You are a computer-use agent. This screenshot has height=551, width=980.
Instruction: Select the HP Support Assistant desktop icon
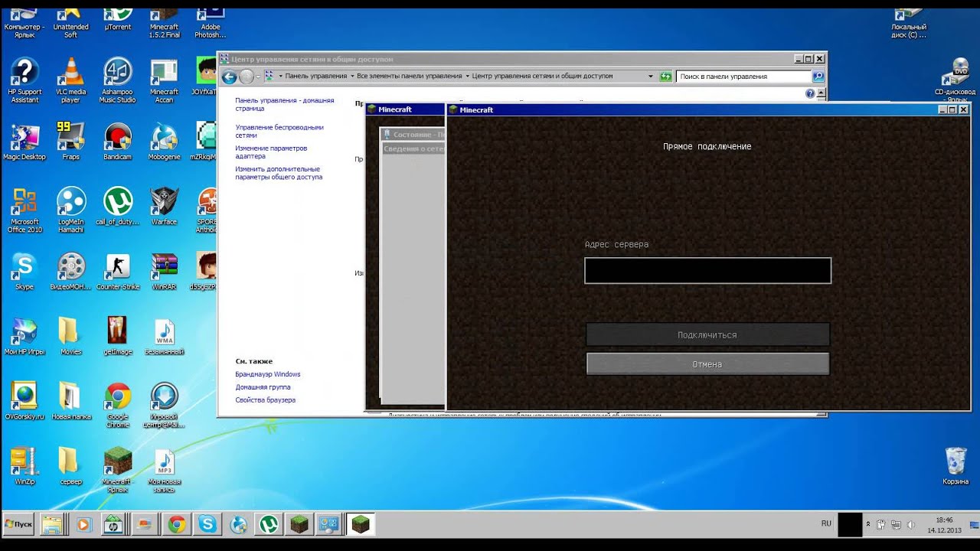[24, 80]
